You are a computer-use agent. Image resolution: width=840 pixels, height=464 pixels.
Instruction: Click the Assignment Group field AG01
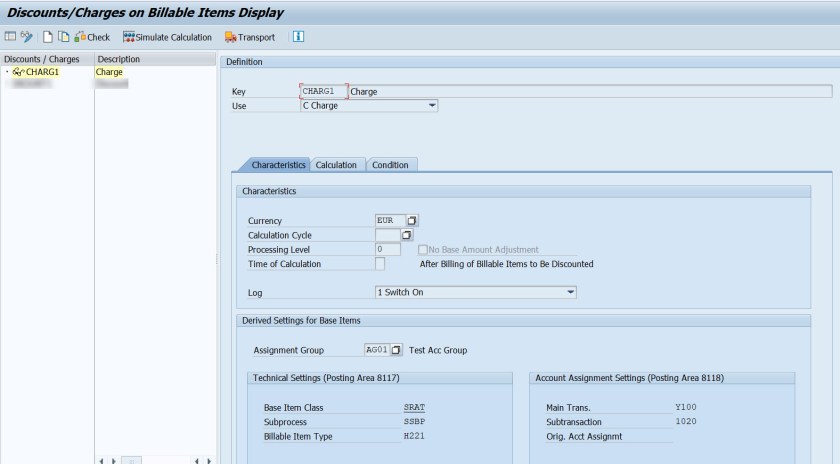(x=377, y=350)
